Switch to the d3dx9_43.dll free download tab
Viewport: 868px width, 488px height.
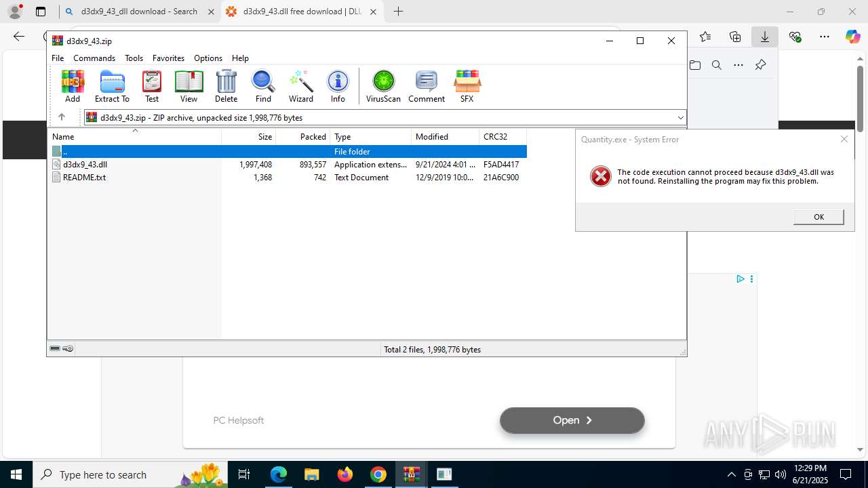tap(302, 12)
